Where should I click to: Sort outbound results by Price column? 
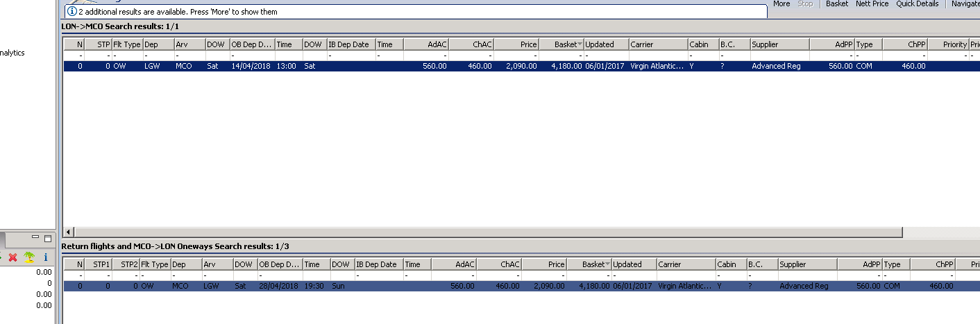click(514, 44)
